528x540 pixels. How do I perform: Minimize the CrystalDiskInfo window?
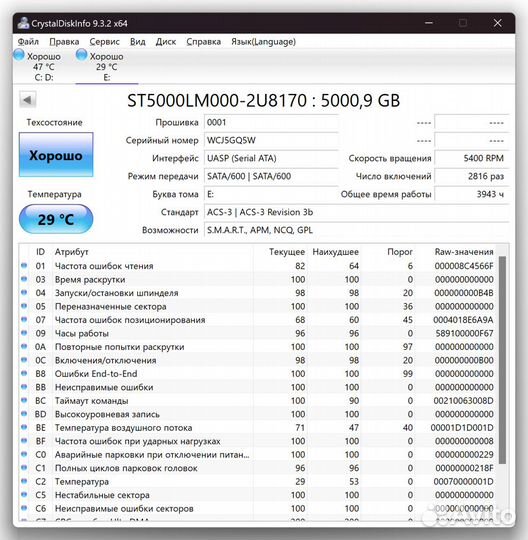(x=429, y=23)
